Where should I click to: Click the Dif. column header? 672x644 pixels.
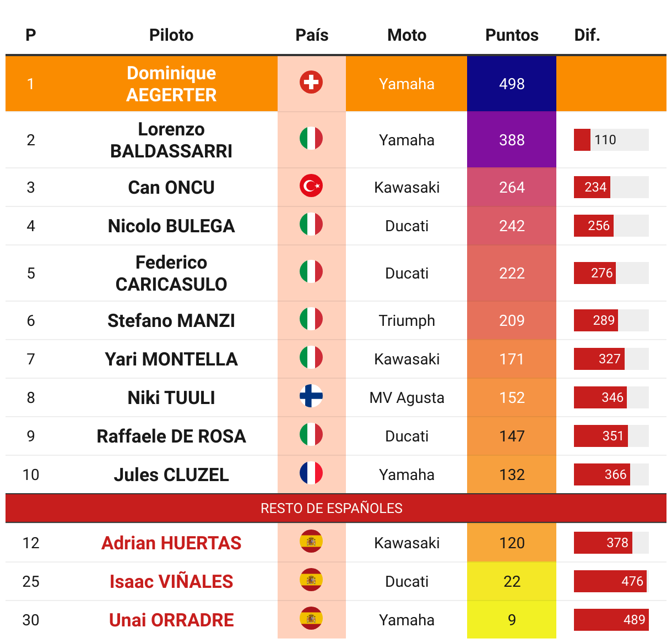coord(587,35)
